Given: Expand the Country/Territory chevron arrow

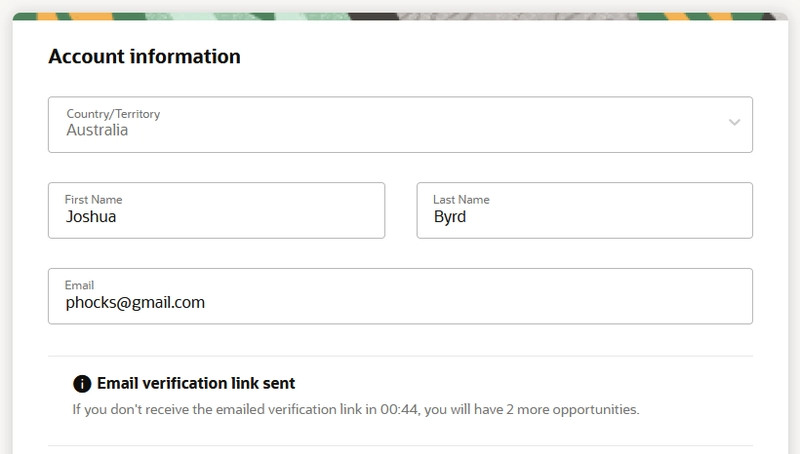Looking at the screenshot, I should 735,123.
